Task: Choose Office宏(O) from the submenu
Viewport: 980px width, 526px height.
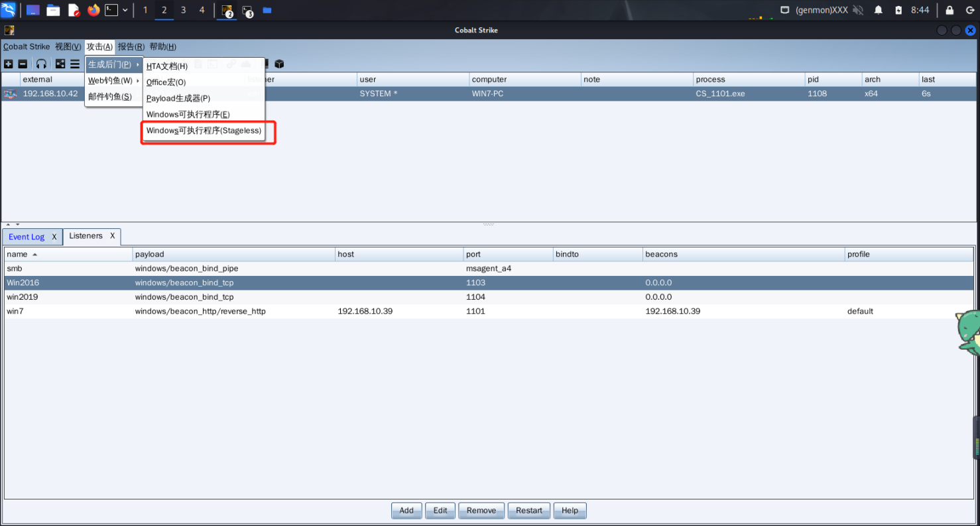Action: coord(204,82)
